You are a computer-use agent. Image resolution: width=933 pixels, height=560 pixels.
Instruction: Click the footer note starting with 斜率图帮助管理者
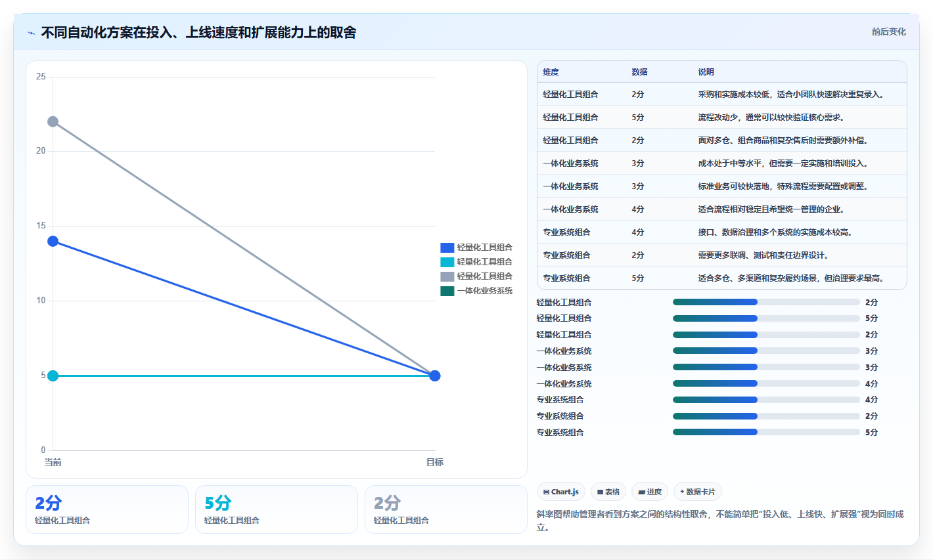pos(720,521)
